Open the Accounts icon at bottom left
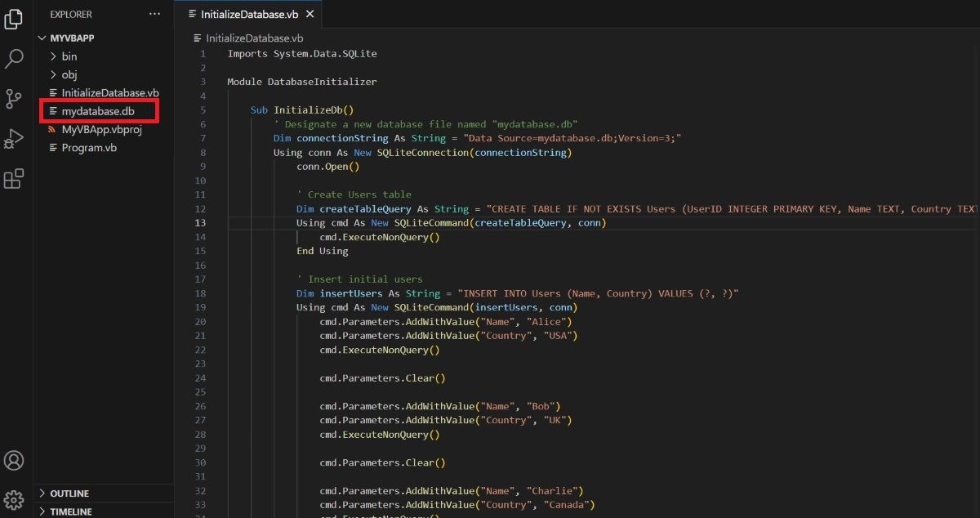Image resolution: width=980 pixels, height=518 pixels. 13,460
